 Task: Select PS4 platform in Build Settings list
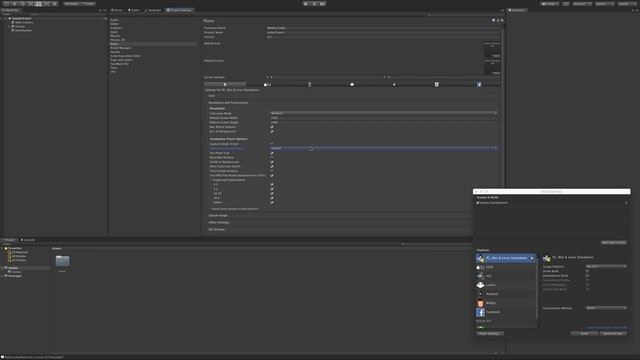coord(506,321)
